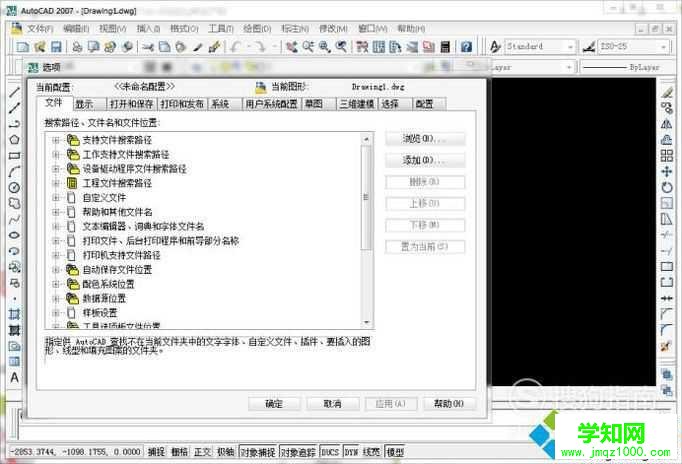The width and height of the screenshot is (682, 464).
Task: Select the Multiline Text tool A
Action: [x=14, y=377]
